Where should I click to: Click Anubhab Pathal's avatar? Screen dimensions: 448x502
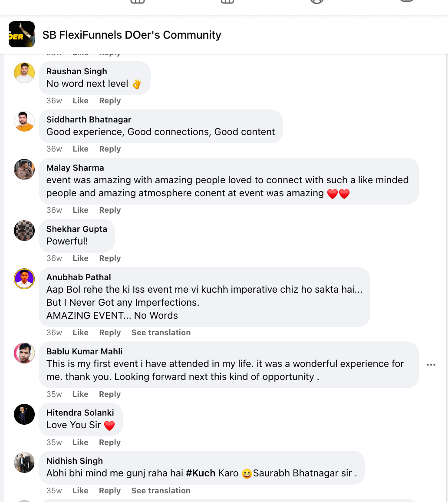pyautogui.click(x=24, y=279)
